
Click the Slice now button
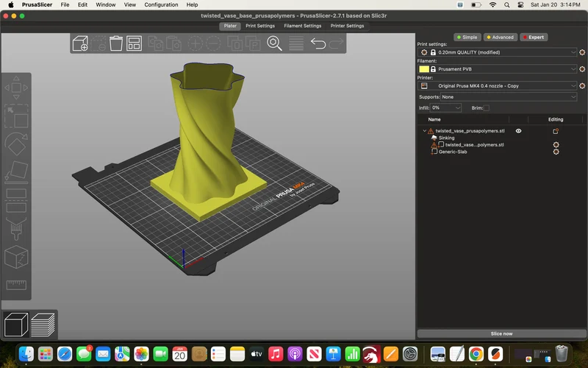(501, 333)
